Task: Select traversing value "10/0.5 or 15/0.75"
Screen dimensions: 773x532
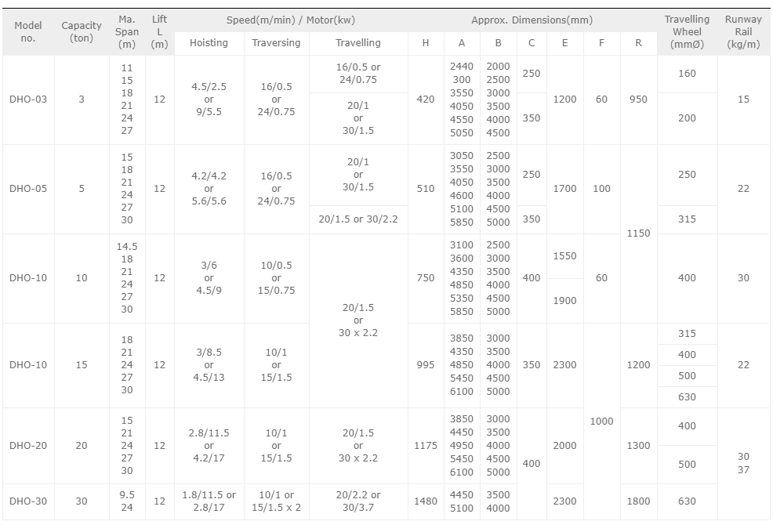Action: [x=276, y=278]
